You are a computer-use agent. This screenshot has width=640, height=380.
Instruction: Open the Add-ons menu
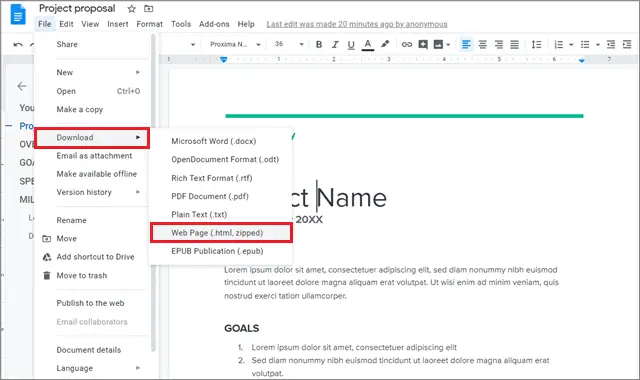point(214,24)
